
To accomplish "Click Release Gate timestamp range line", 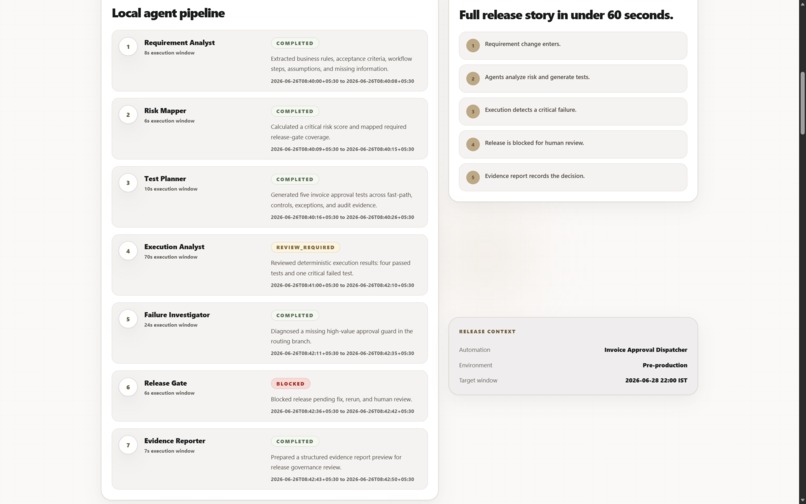I will (x=342, y=411).
